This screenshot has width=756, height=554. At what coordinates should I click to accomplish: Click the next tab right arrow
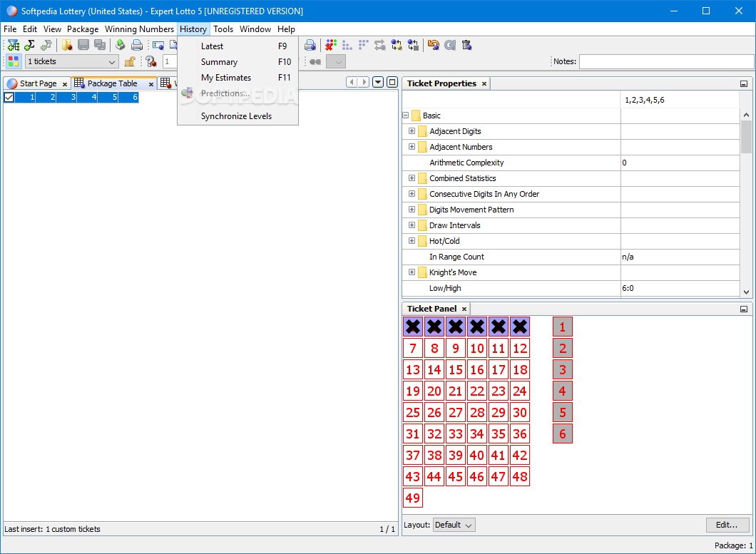[x=364, y=82]
